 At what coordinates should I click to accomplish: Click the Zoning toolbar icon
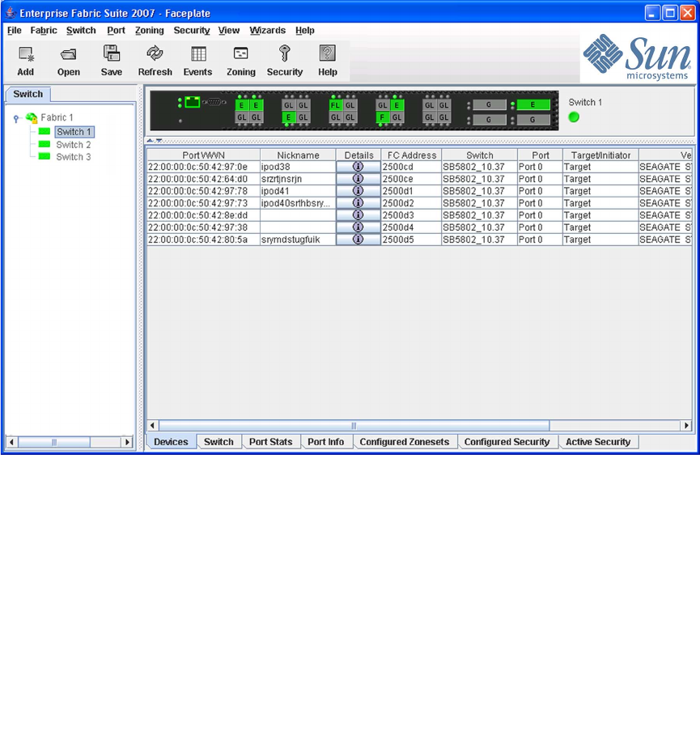click(240, 53)
